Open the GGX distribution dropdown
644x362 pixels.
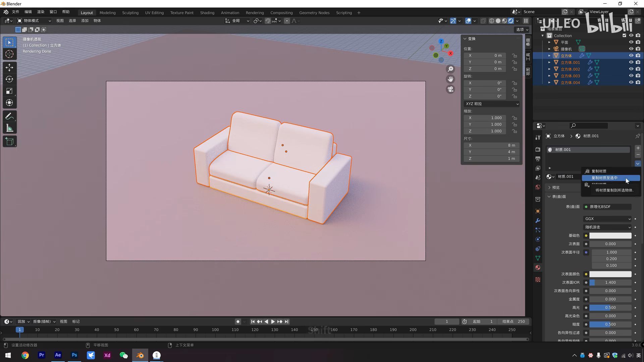[x=607, y=219]
